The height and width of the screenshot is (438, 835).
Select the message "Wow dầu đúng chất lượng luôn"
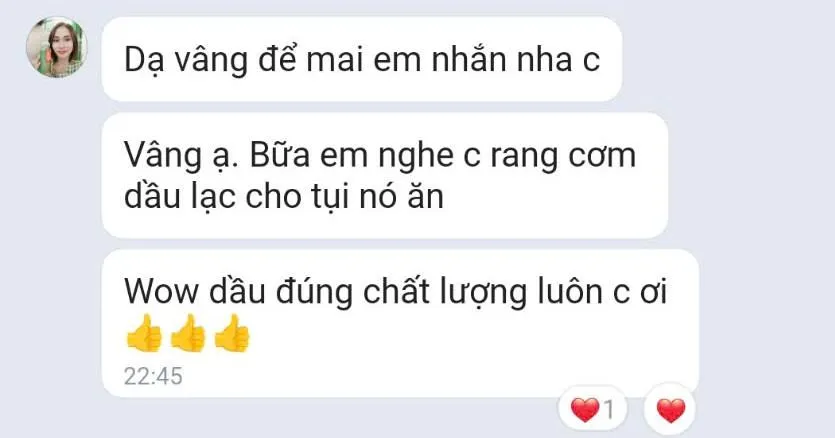point(400,323)
